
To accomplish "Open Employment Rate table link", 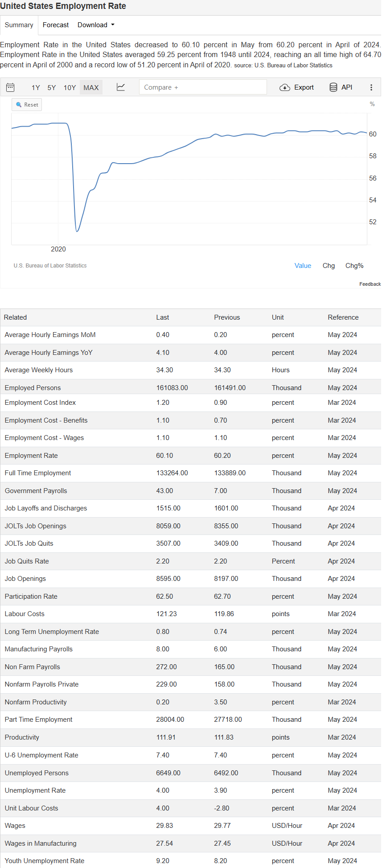I will (x=31, y=456).
